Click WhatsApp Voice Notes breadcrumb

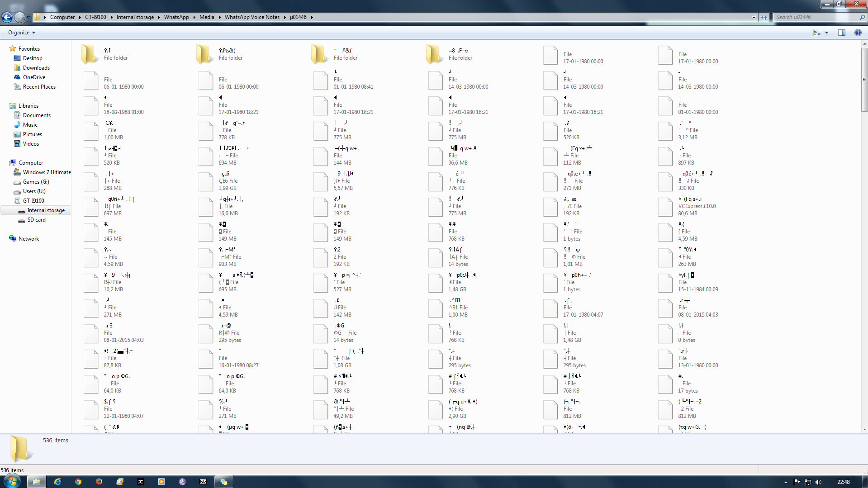[252, 17]
